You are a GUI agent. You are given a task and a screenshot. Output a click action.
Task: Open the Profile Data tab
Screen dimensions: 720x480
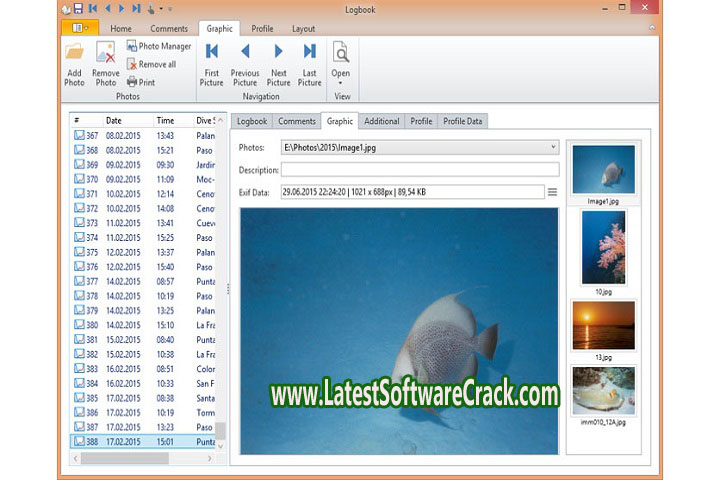[463, 121]
